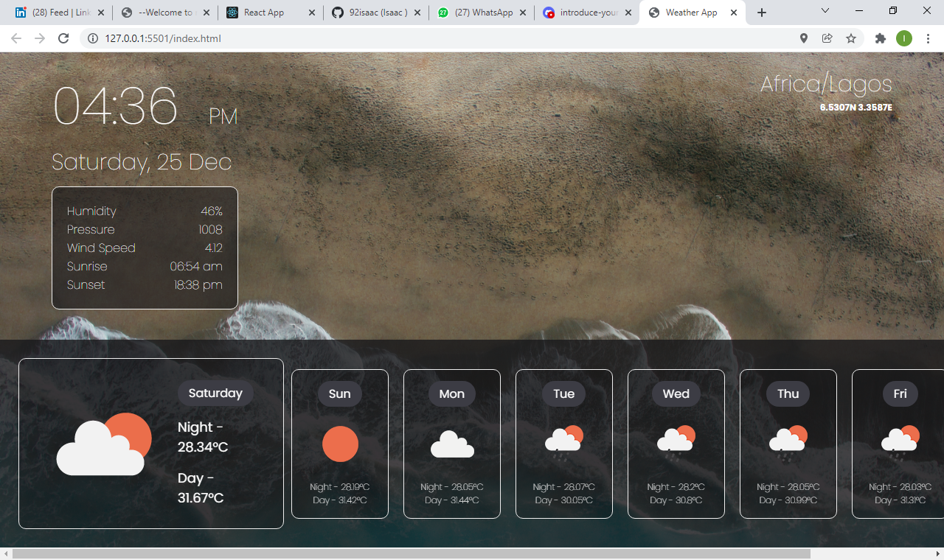Open a new browser tab
The image size is (944, 560).
point(762,13)
